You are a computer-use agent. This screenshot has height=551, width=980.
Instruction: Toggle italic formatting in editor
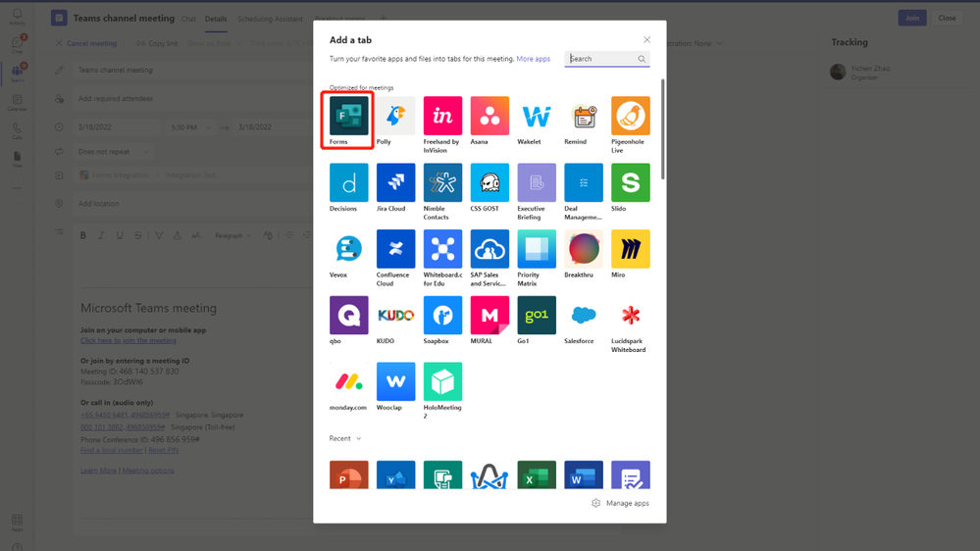101,235
